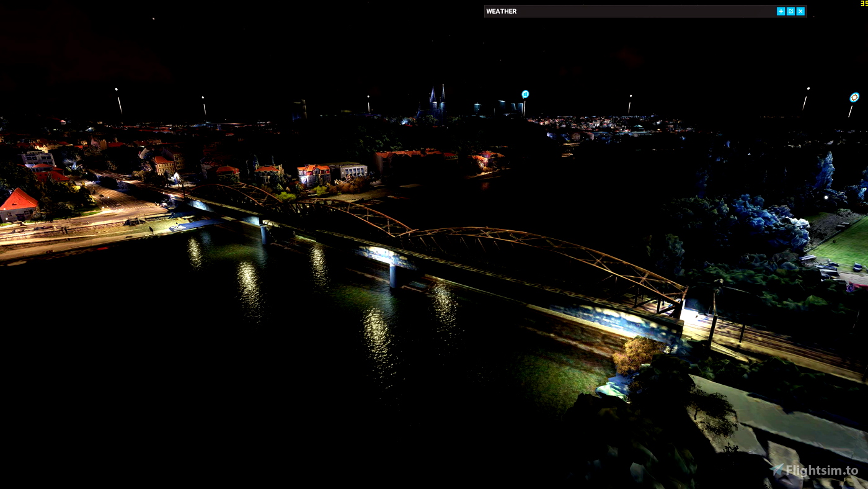Pop out the Weather panel into a window
The width and height of the screenshot is (868, 489).
pos(790,11)
